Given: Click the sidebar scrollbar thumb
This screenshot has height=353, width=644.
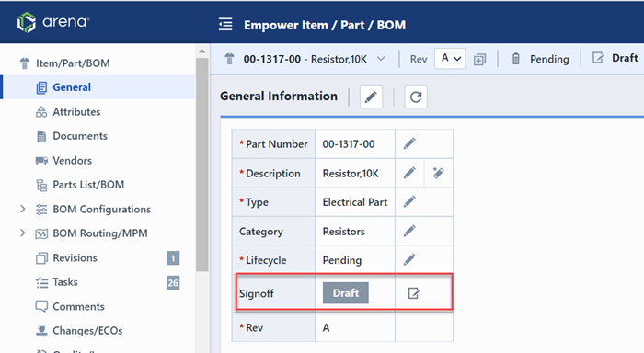Looking at the screenshot, I should [202, 165].
